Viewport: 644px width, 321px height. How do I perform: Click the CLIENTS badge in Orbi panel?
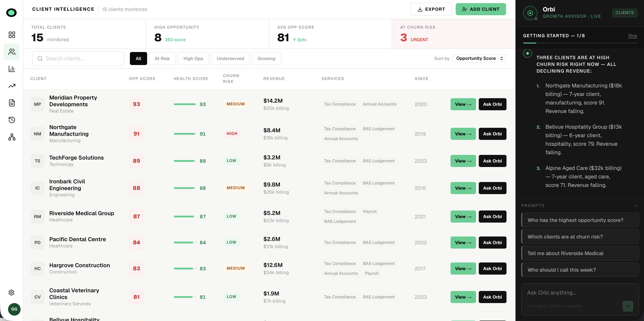click(x=625, y=13)
